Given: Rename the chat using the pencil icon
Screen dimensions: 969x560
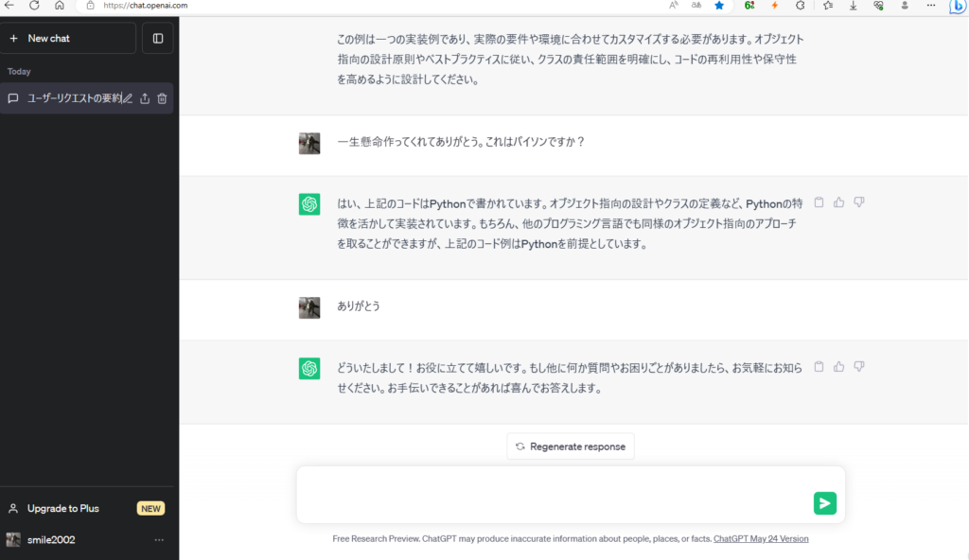Looking at the screenshot, I should click(x=126, y=97).
